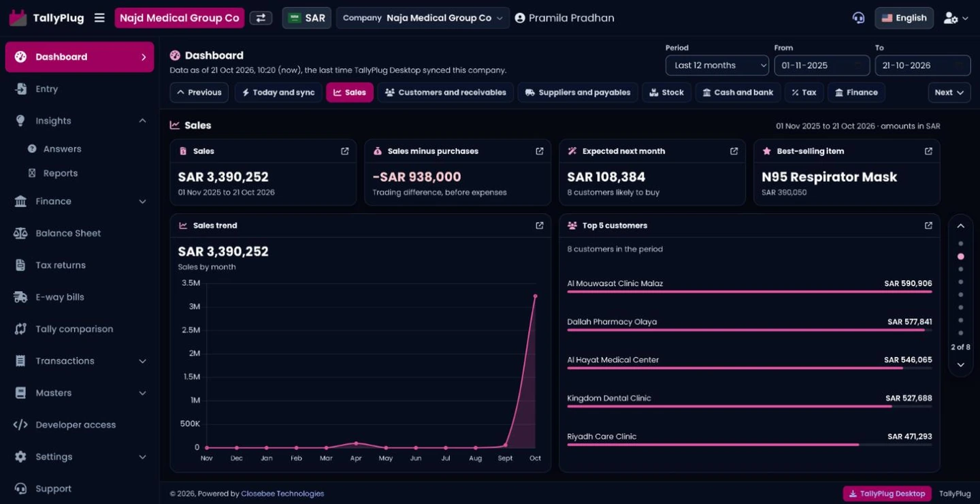This screenshot has height=504, width=980.
Task: Click the From date field
Action: (822, 65)
